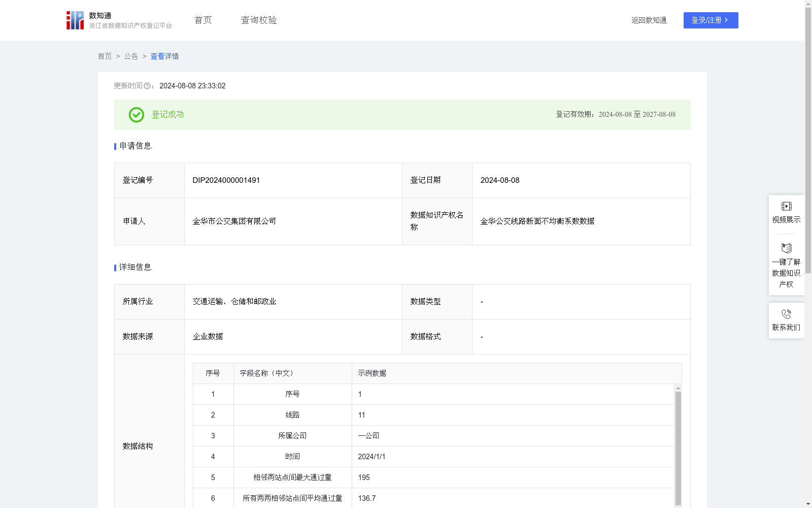This screenshot has width=812, height=508.
Task: Click the 数据格式 label cell
Action: 437,337
